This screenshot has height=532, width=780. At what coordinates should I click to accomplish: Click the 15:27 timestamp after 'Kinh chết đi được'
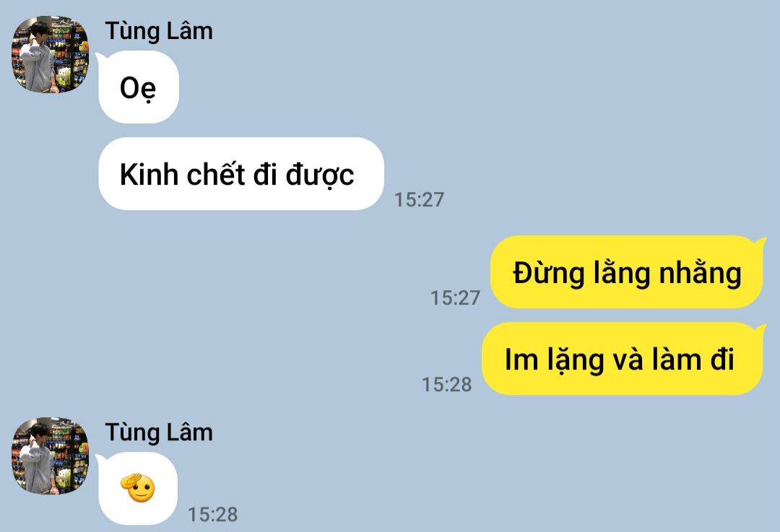[419, 200]
